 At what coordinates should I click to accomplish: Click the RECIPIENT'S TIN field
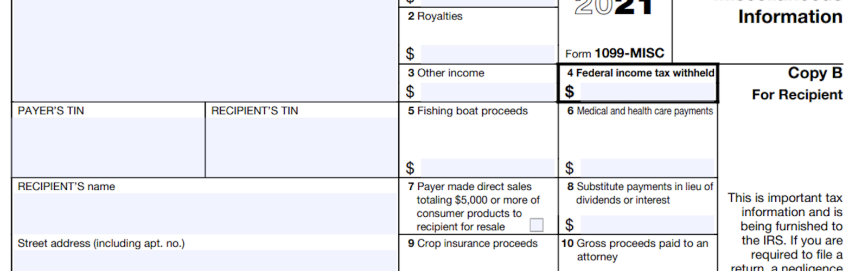pyautogui.click(x=302, y=147)
